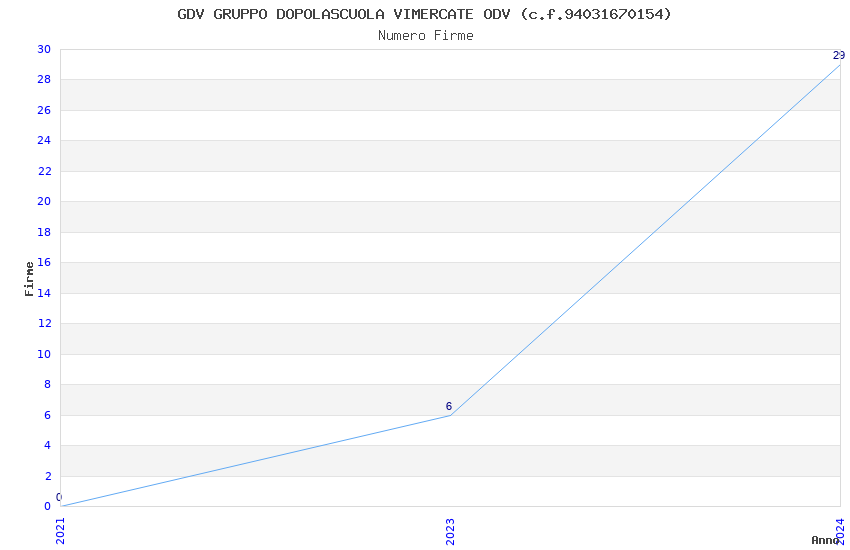Click y-axis tick value 28
This screenshot has width=850, height=550.
pyautogui.click(x=44, y=80)
